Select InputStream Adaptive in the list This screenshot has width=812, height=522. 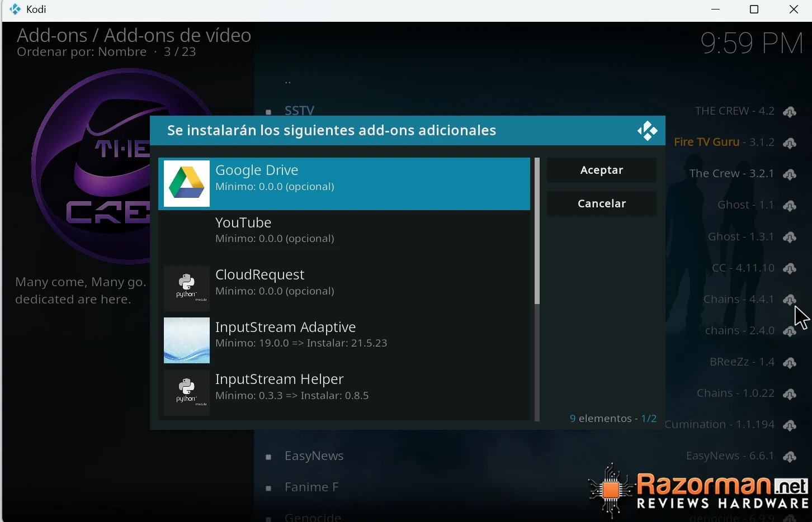tap(344, 340)
